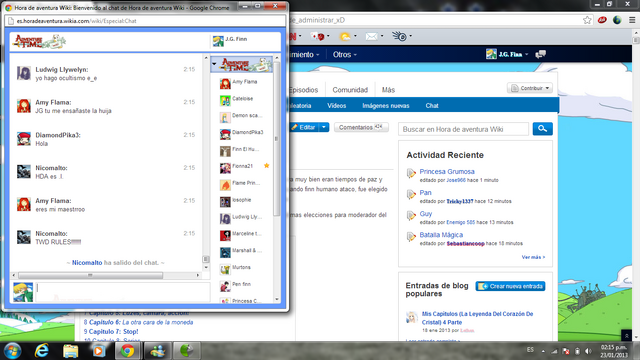Viewport: 640px width, 360px height.
Task: Open Chrome menu hamburger icon
Action: (632, 20)
